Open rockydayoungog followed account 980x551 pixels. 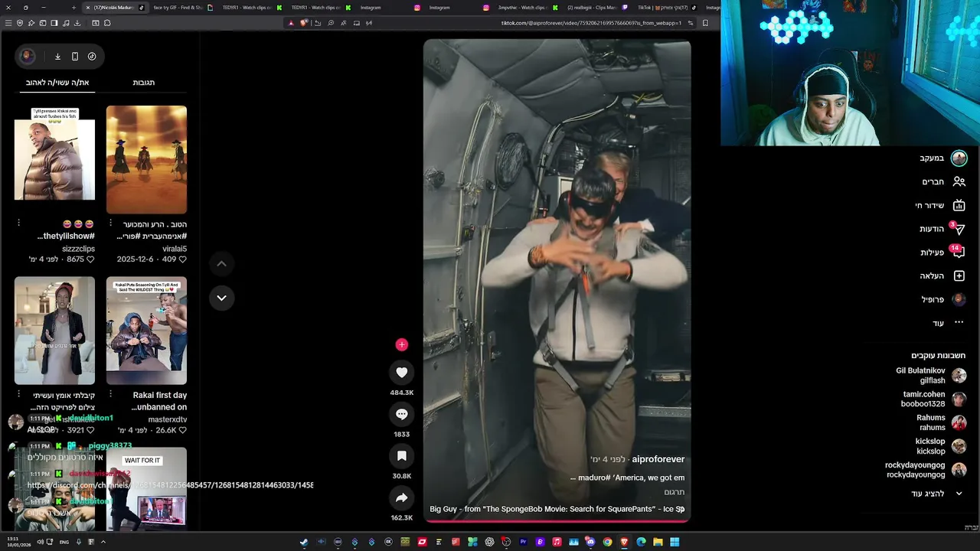(925, 470)
